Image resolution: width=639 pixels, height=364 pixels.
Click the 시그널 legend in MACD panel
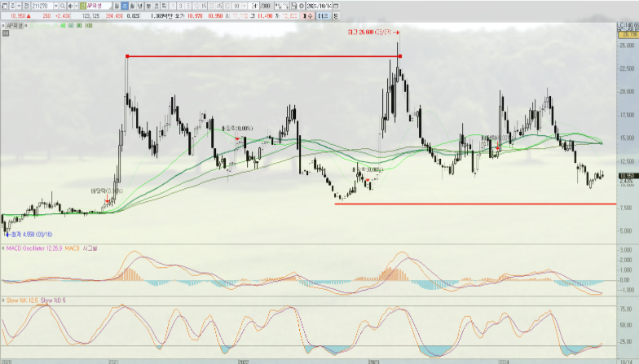point(90,248)
